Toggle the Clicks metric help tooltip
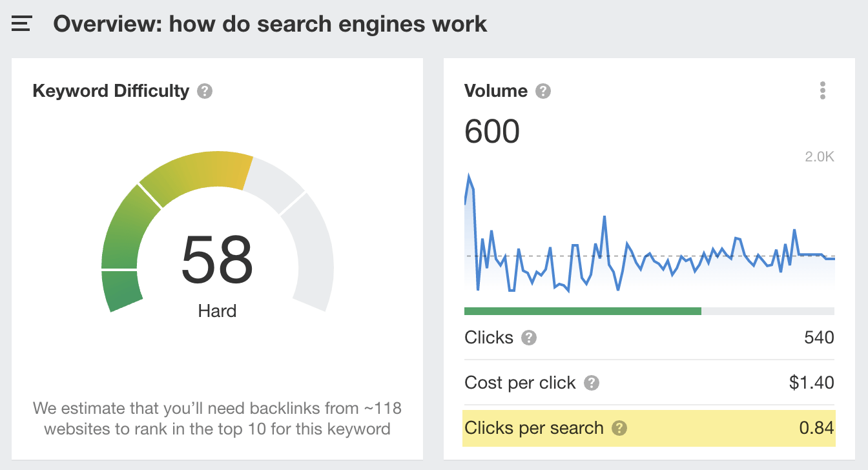This screenshot has width=868, height=470. pos(528,337)
